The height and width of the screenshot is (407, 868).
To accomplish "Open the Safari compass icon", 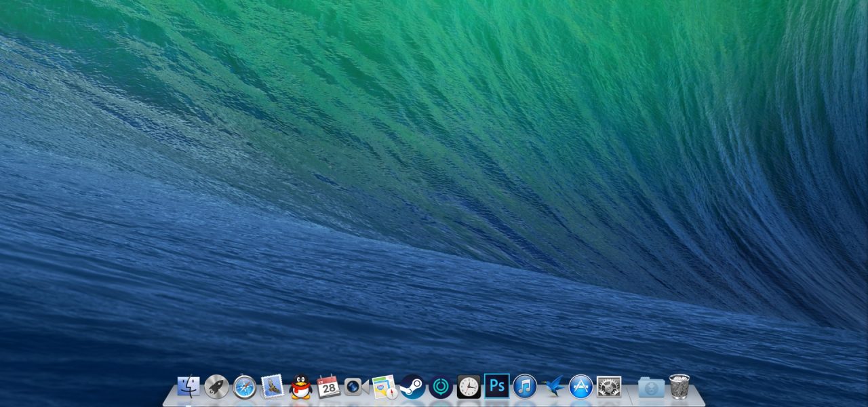I will [245, 387].
